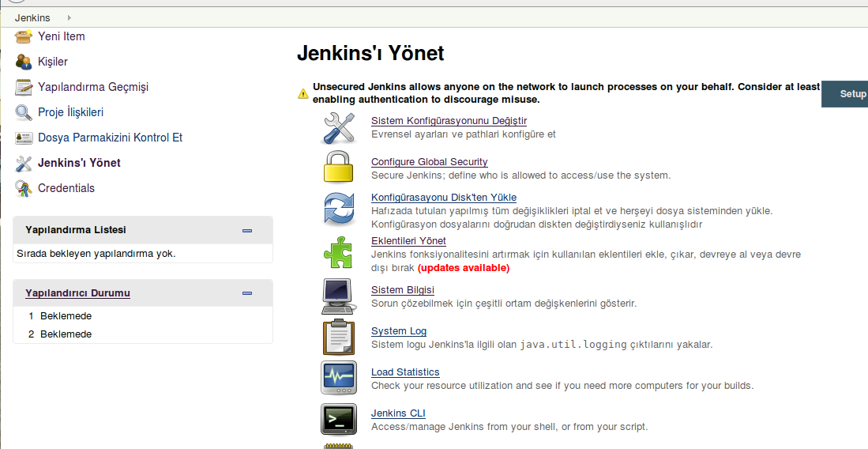Open Credentials sidebar link
868x449 pixels.
66,188
